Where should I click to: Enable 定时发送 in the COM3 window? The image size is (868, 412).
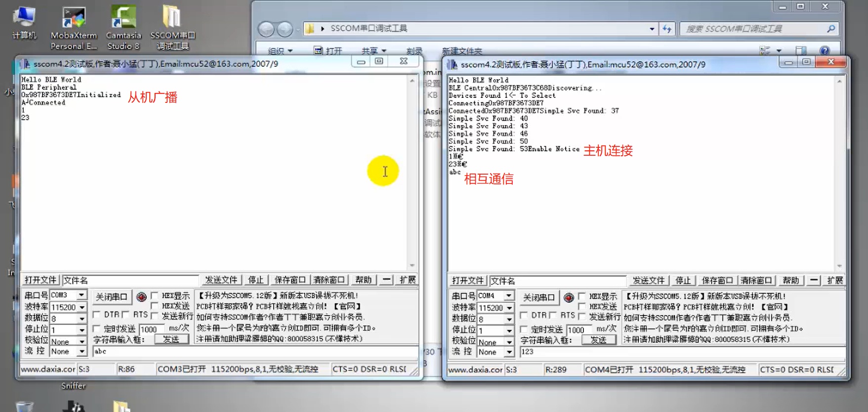[96, 328]
